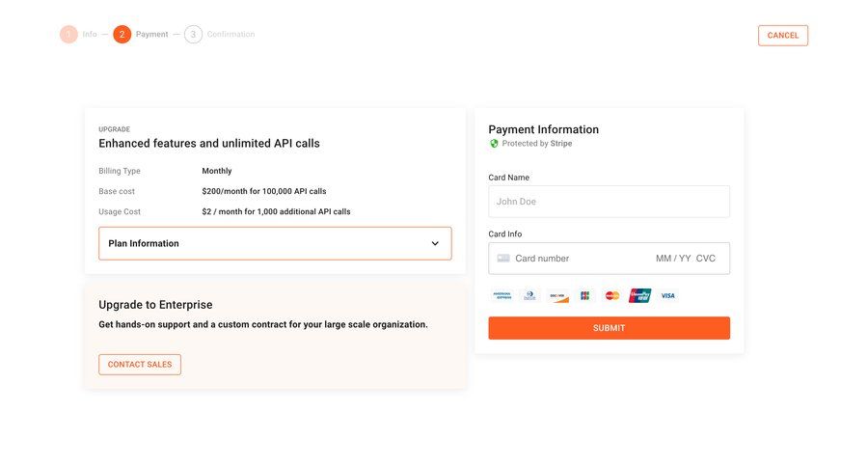
Task: Click the green Stripe protection shield icon
Action: (494, 144)
